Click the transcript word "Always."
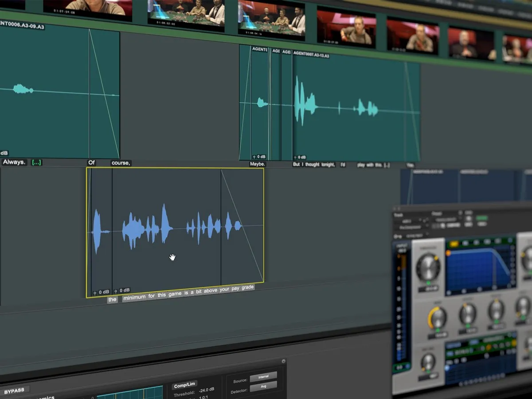Image resolution: width=532 pixels, height=399 pixels. point(15,162)
